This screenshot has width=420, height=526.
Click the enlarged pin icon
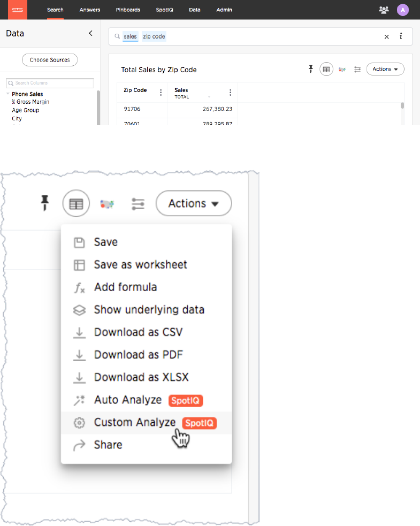click(44, 203)
